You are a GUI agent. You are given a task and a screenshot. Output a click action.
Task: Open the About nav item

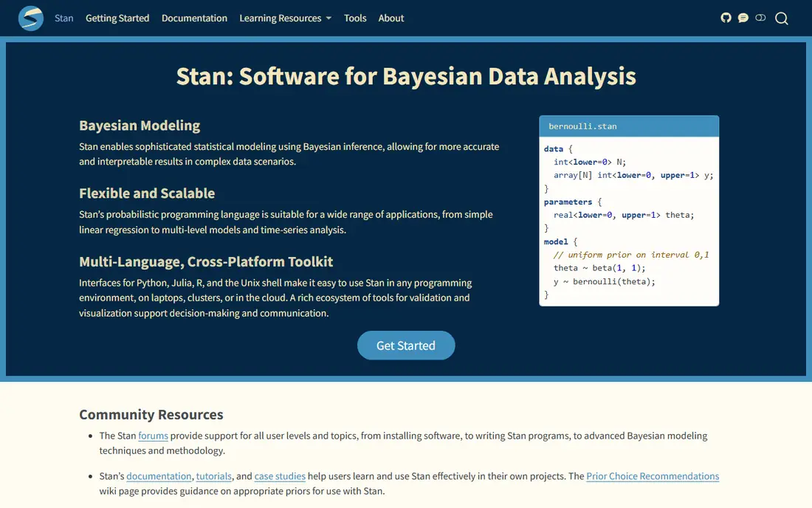(391, 18)
